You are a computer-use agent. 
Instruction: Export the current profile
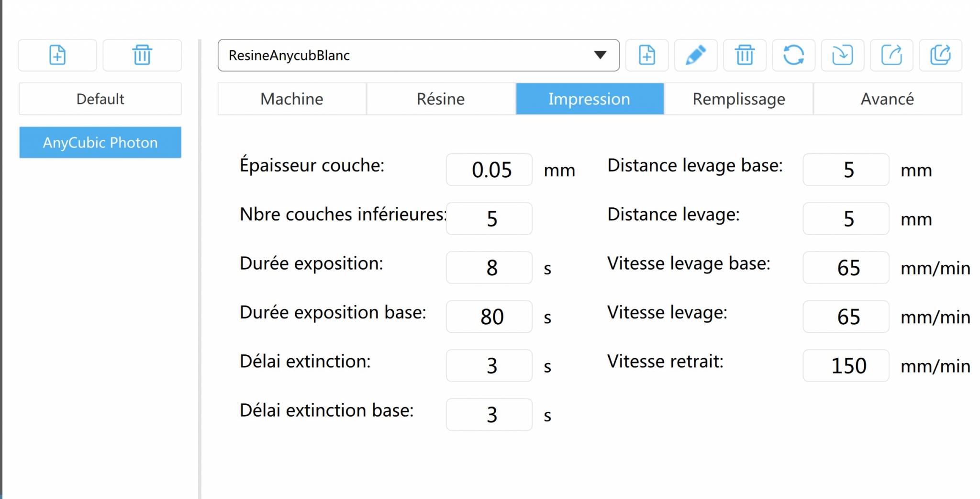pyautogui.click(x=891, y=55)
